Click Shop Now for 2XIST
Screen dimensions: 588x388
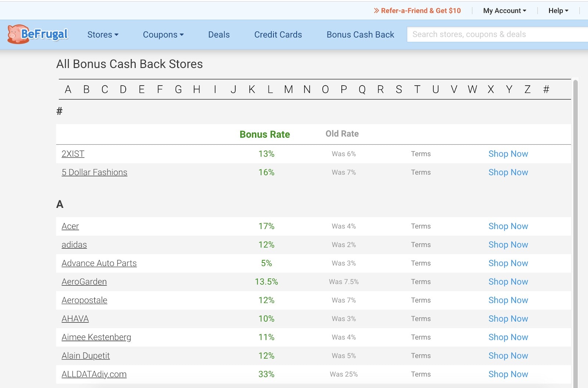tap(508, 154)
